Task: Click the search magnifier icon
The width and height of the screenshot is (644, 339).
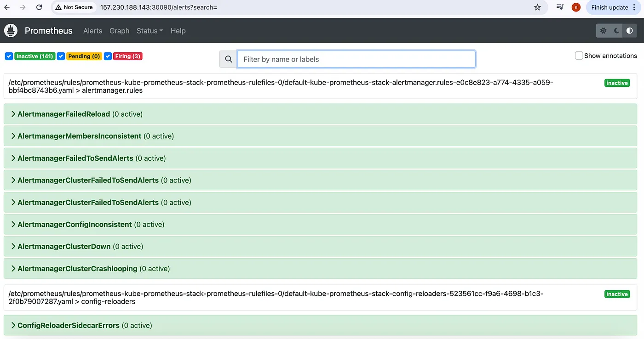Action: tap(229, 59)
